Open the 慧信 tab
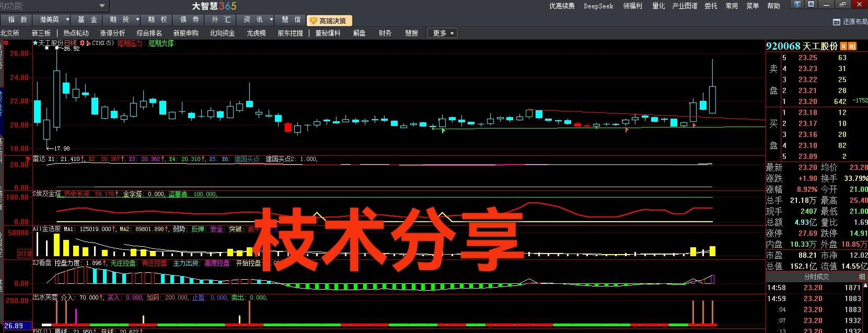The width and height of the screenshot is (868, 333). point(291,20)
